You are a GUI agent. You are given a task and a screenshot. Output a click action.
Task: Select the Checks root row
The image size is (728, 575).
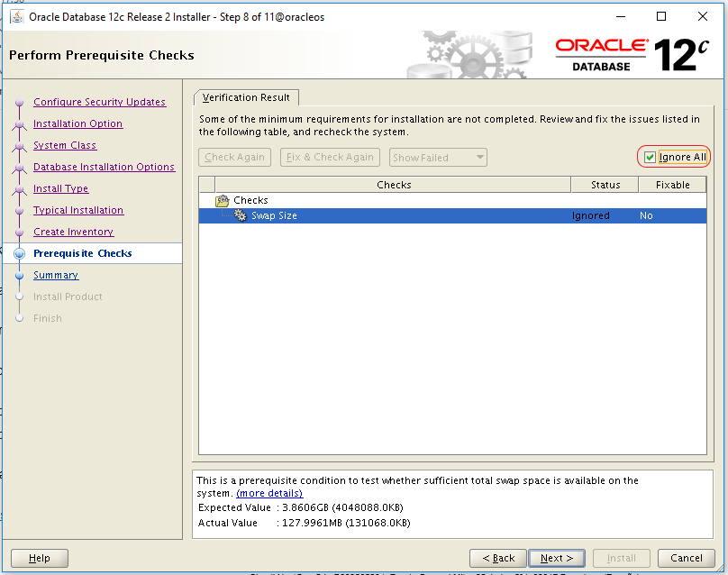click(452, 201)
